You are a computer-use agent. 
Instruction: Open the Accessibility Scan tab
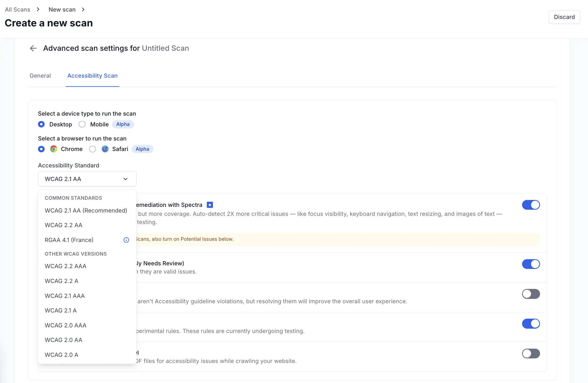pyautogui.click(x=92, y=76)
